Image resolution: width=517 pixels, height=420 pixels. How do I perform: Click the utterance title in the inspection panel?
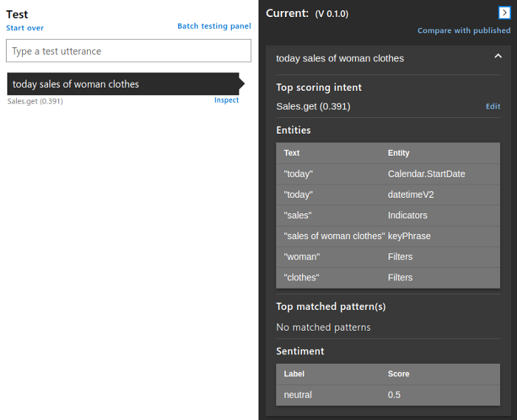340,58
